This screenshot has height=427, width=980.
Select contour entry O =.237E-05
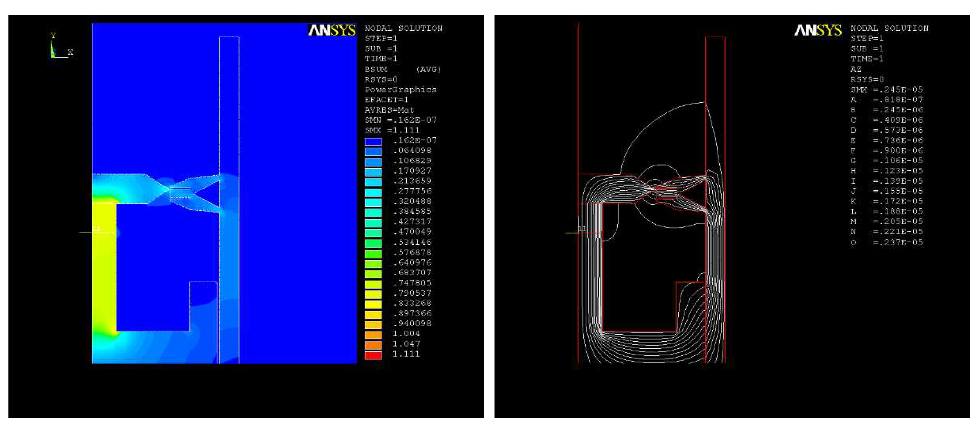(886, 242)
